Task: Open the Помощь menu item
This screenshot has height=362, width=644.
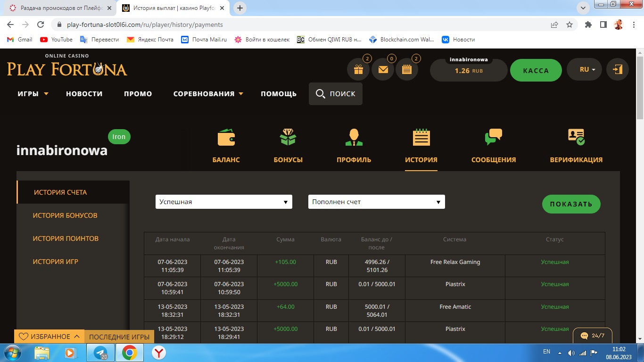Action: click(x=279, y=94)
